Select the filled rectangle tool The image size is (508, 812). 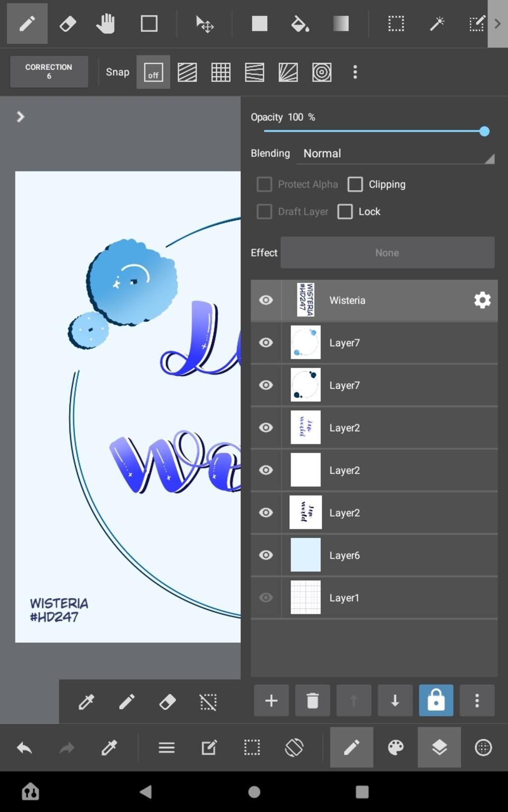259,23
